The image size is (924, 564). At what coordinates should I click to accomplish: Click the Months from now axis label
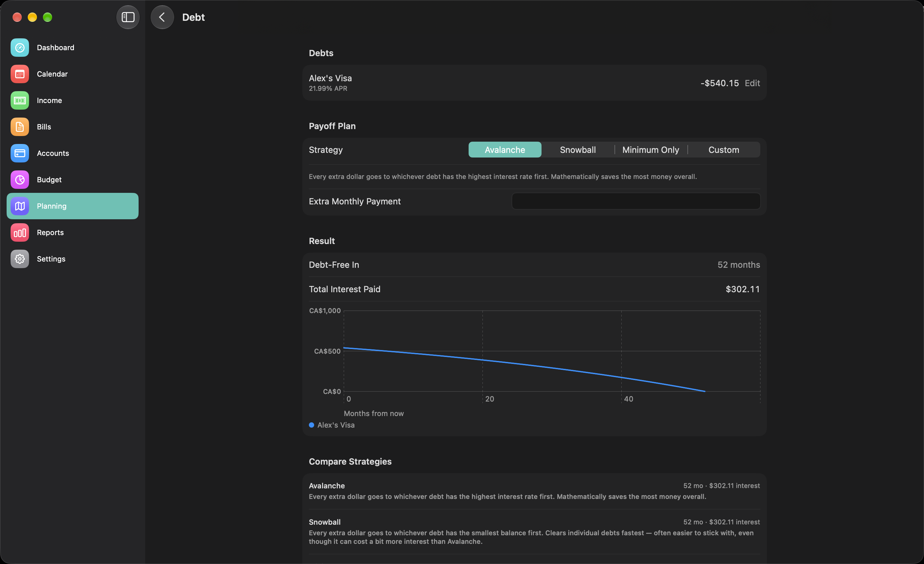coord(374,413)
